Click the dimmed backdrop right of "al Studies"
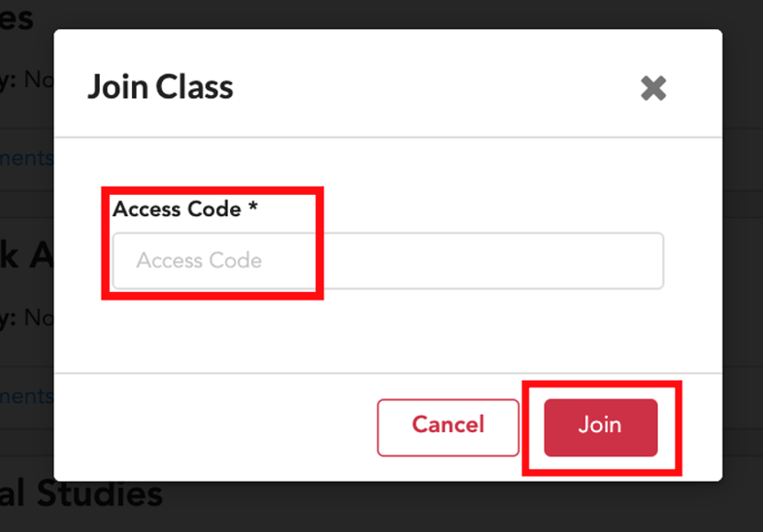This screenshot has width=763, height=532. coord(458,506)
